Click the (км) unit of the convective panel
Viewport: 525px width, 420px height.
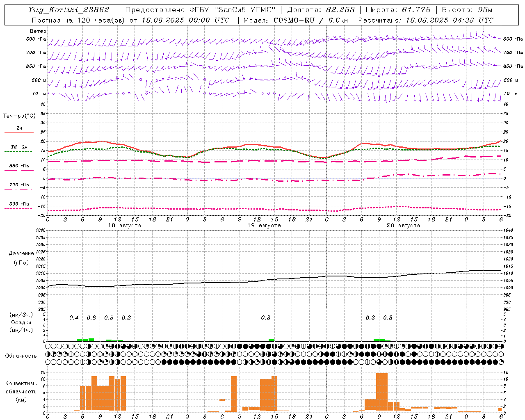coord(21,399)
